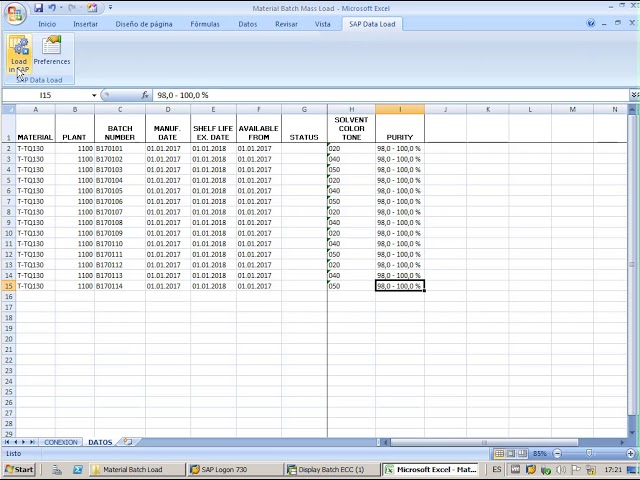This screenshot has width=640, height=480.
Task: Customize Quick Access Toolbar dropdown
Action: click(x=110, y=7)
